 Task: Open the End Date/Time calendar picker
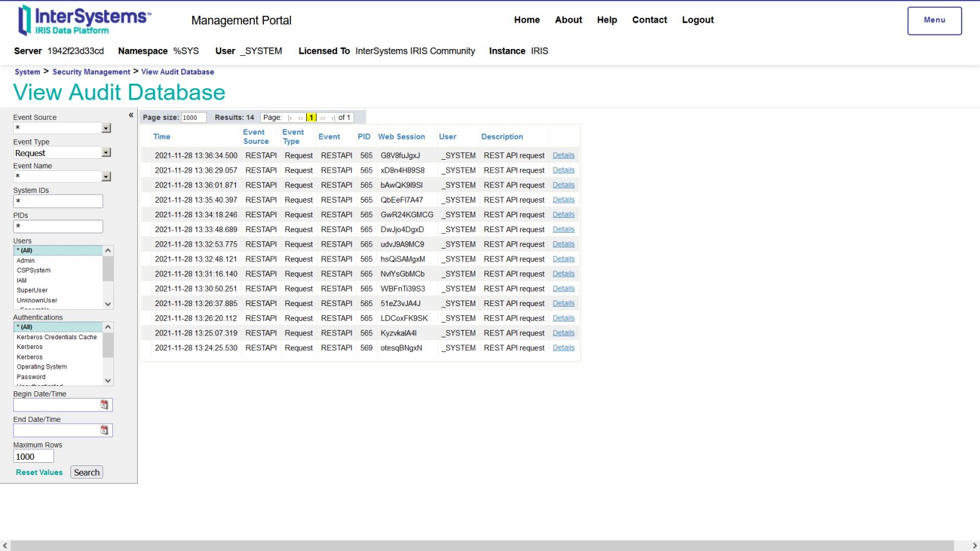(x=104, y=430)
